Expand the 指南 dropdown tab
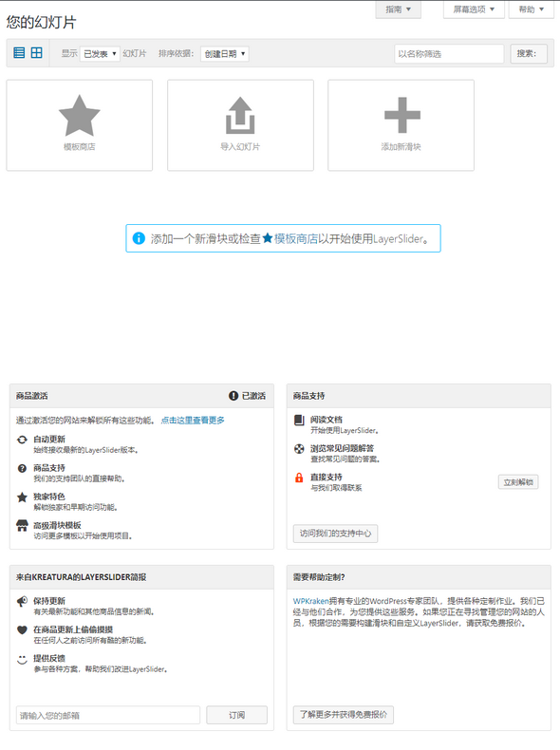 [398, 9]
